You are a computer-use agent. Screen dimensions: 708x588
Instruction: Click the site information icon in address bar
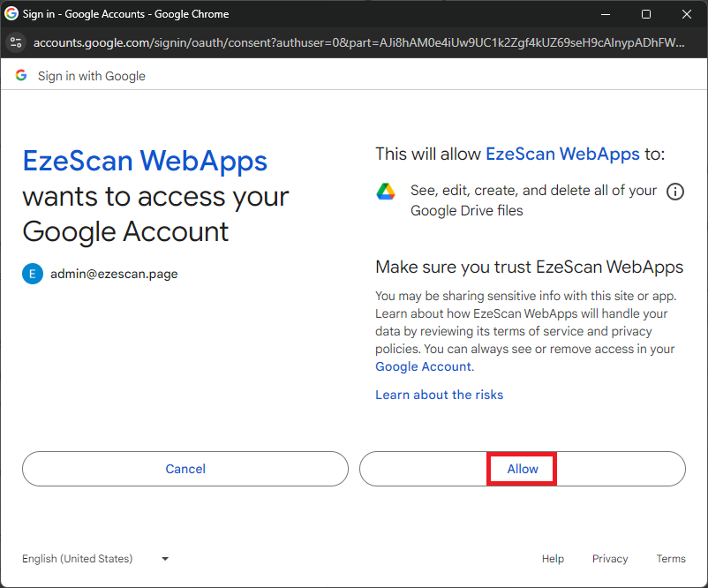(16, 42)
